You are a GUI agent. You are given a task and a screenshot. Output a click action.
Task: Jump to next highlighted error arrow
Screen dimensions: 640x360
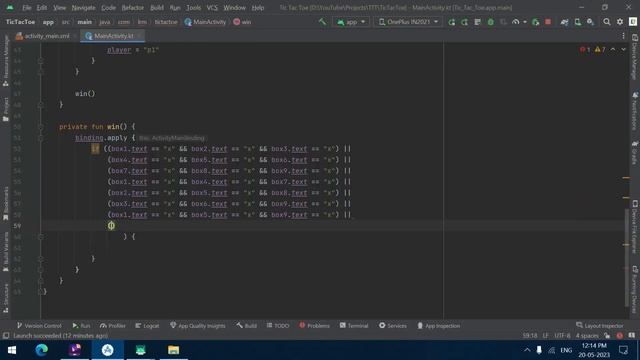coord(624,49)
